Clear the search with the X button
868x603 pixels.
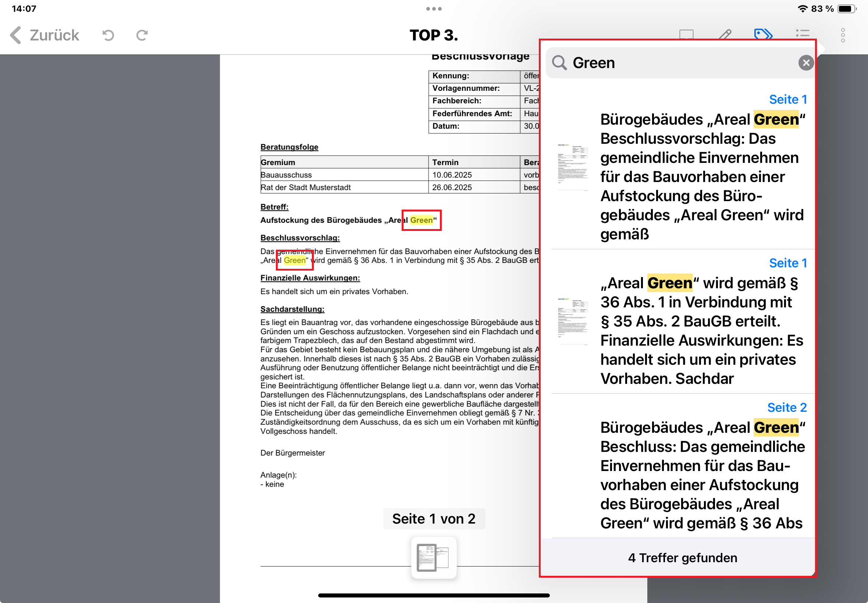pyautogui.click(x=806, y=63)
